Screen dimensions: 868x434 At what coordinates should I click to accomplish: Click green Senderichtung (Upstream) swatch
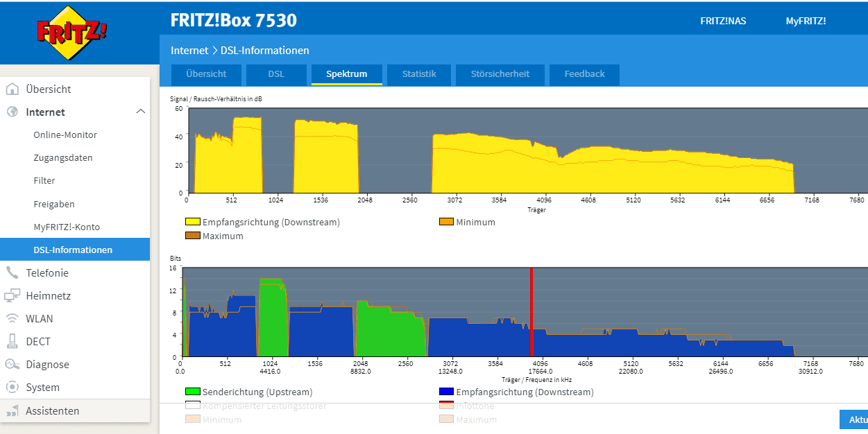pos(192,392)
